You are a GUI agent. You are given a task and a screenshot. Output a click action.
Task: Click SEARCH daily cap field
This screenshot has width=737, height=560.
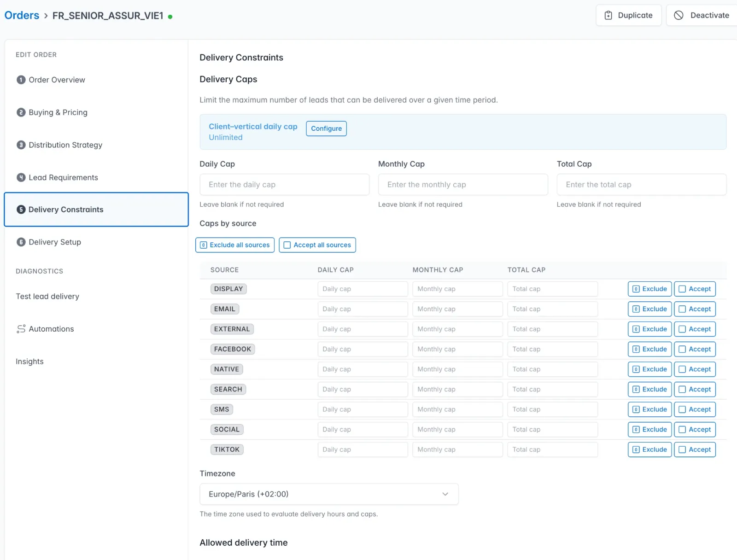click(363, 389)
